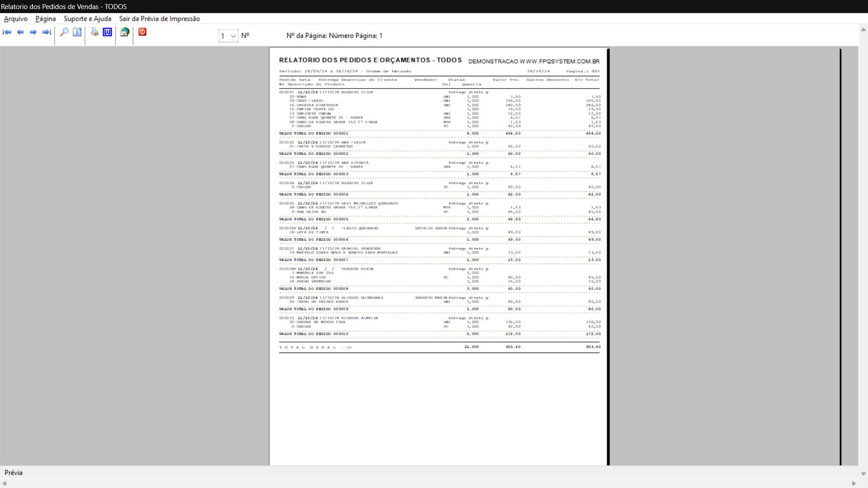Toggle two-page view icon
868x488 pixels.
[x=77, y=32]
